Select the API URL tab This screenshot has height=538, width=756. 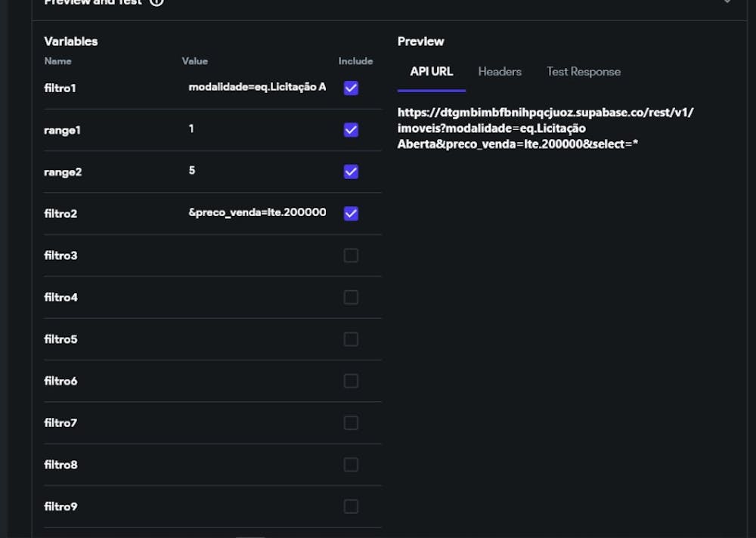pos(432,72)
